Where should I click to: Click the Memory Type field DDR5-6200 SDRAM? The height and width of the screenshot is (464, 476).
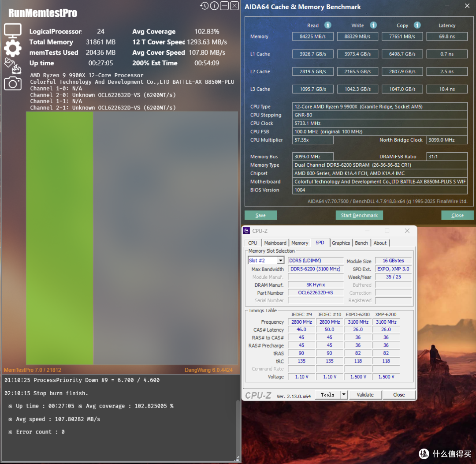point(380,165)
